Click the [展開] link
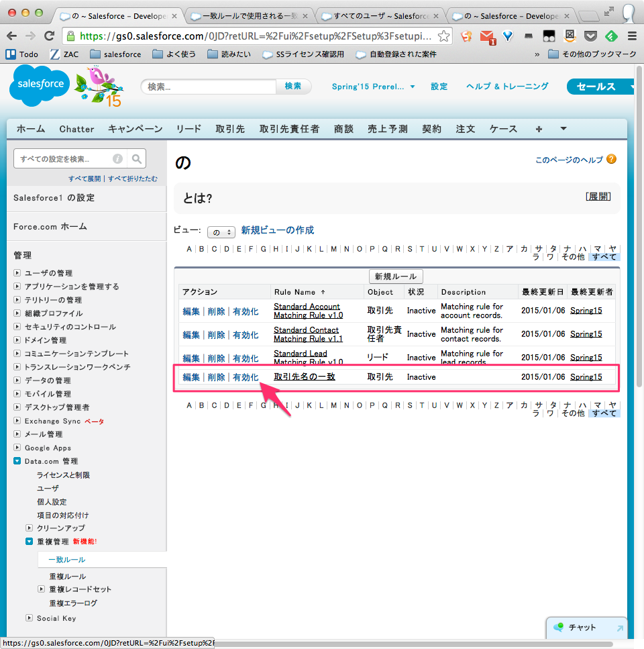 598,197
